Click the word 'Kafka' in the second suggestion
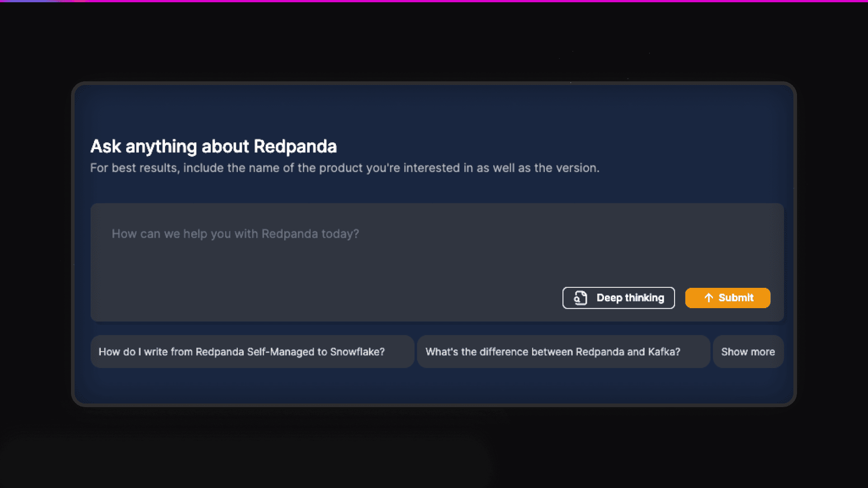The image size is (868, 488). [661, 352]
